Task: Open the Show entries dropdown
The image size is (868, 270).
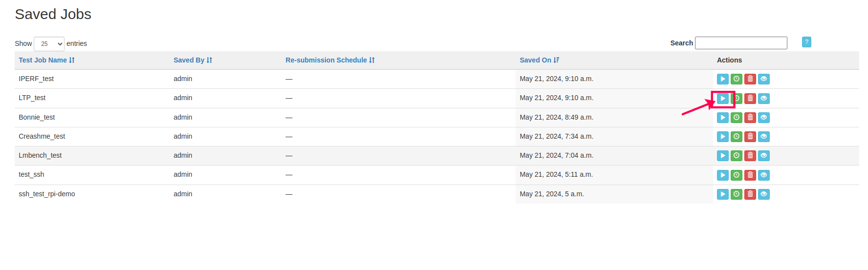Action: (x=49, y=43)
